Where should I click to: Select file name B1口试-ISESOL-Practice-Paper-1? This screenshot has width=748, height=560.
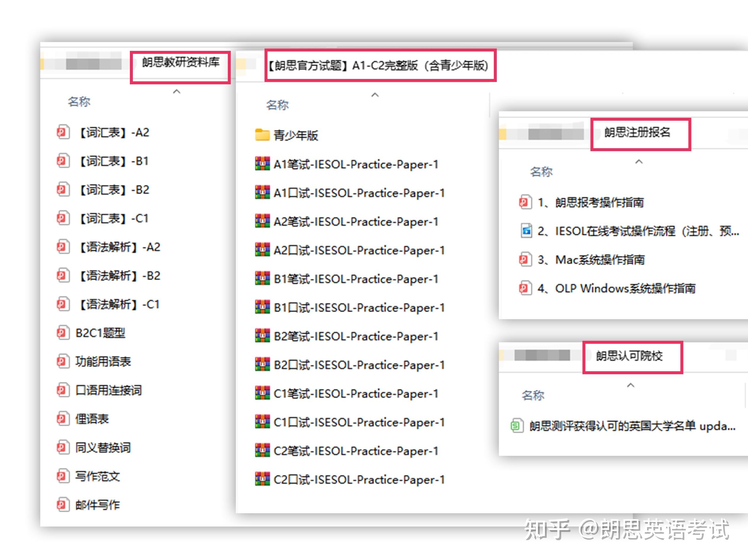359,307
